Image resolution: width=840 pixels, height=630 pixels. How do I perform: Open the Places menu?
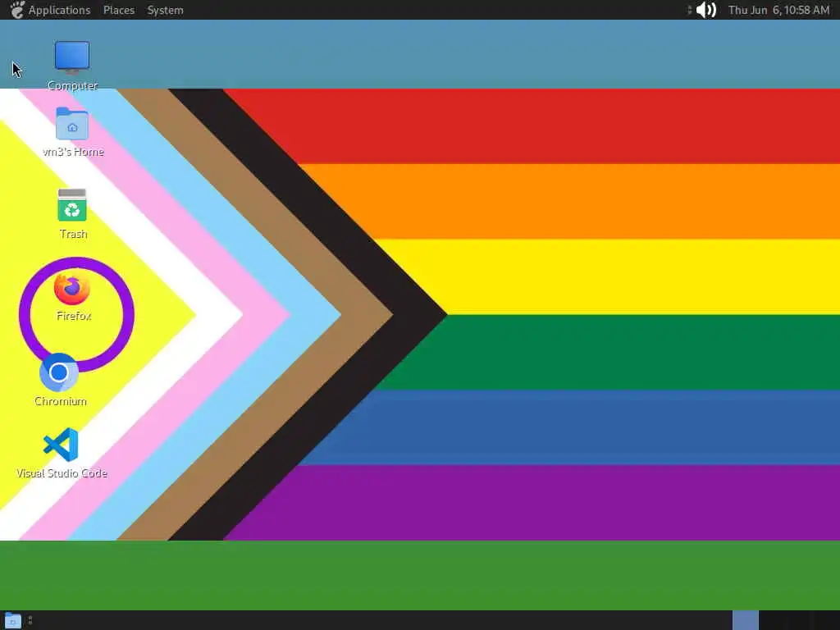click(119, 10)
